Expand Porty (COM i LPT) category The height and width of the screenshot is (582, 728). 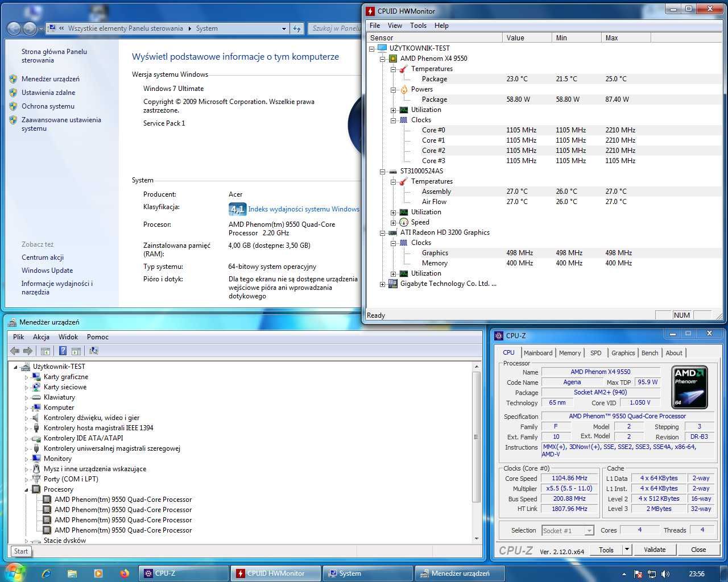coord(26,479)
